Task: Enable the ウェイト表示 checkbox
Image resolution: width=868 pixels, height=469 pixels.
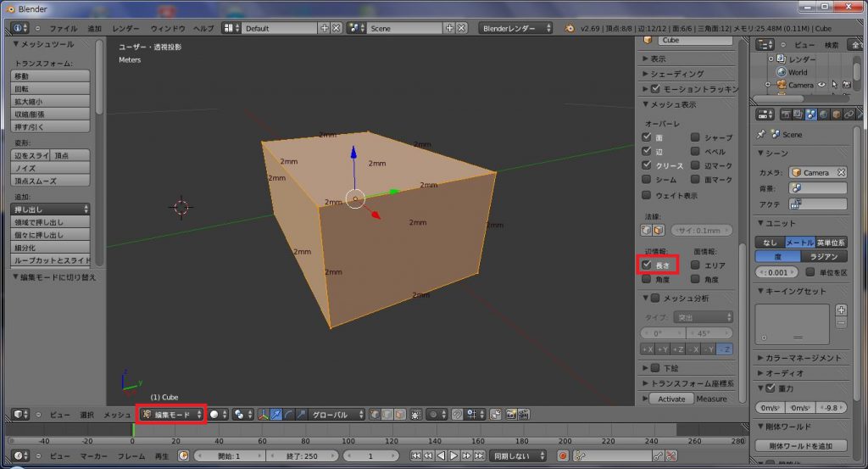Action: [x=647, y=195]
